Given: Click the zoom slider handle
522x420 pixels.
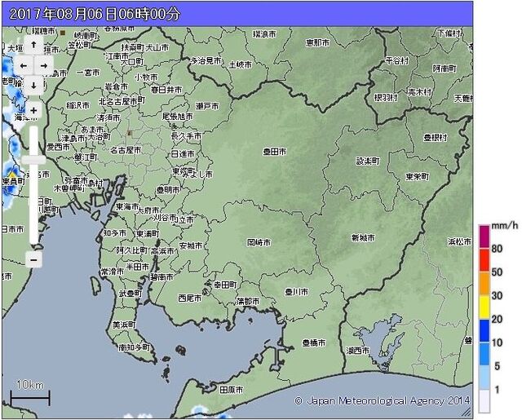Looking at the screenshot, I should click(33, 160).
